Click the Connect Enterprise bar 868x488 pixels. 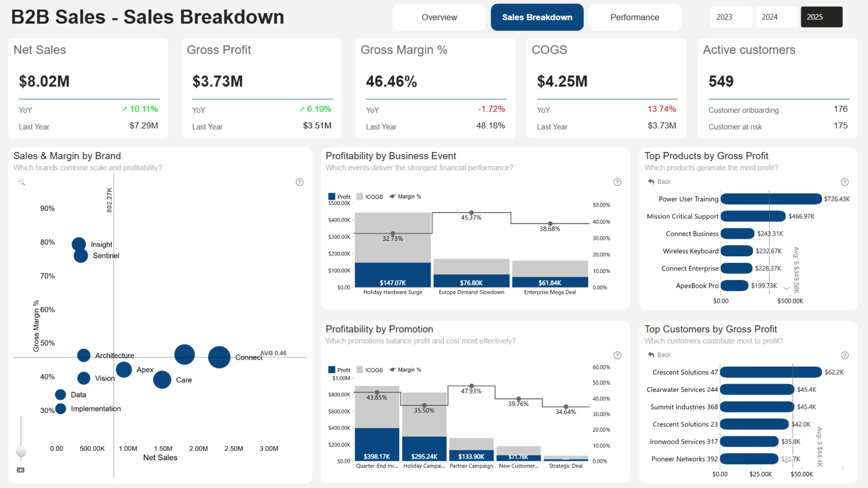(737, 268)
